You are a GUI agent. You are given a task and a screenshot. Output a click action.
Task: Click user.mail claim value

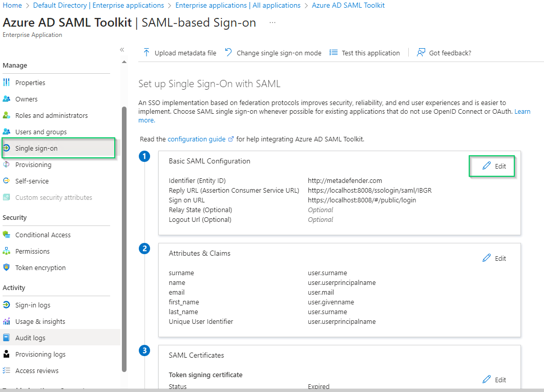321,293
